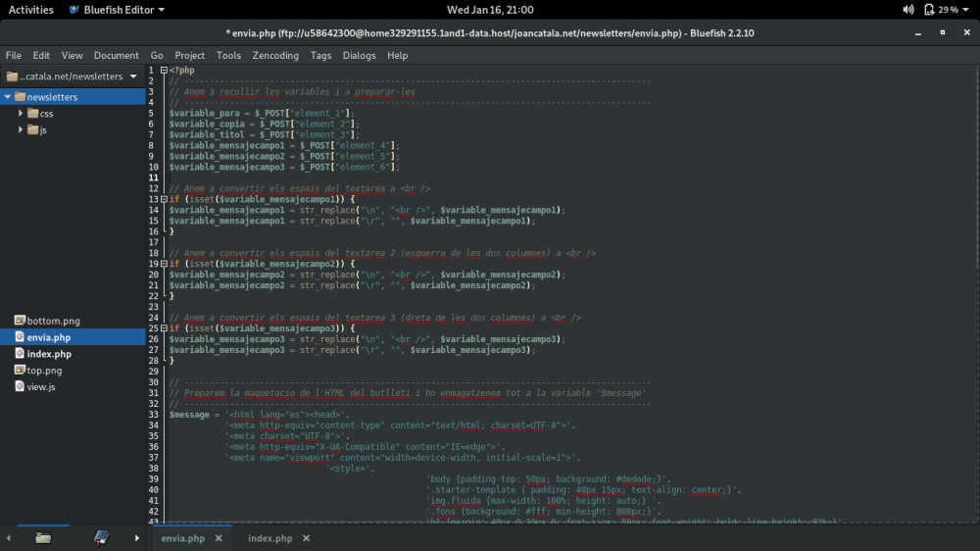Open the View menu
The height and width of the screenshot is (551, 980).
pos(72,55)
